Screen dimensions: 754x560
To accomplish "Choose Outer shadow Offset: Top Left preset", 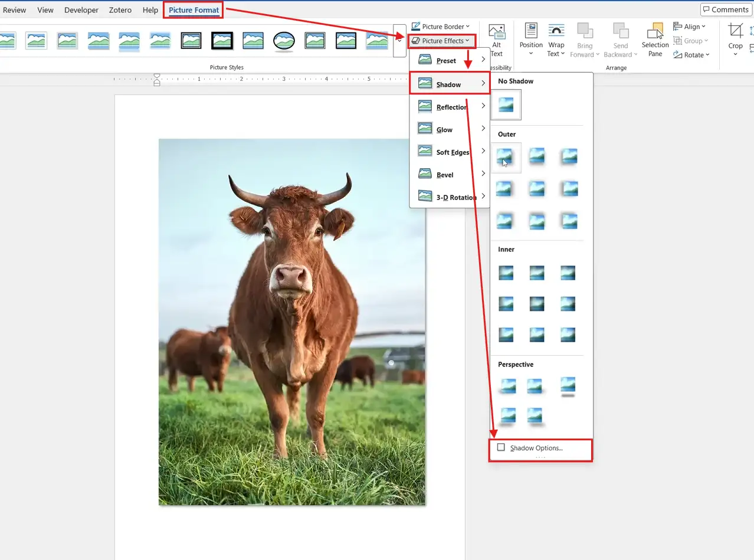I will (569, 222).
